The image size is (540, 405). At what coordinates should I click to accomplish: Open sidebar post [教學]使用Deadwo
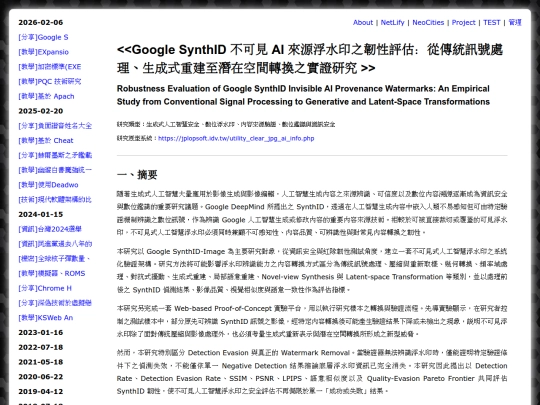point(48,185)
